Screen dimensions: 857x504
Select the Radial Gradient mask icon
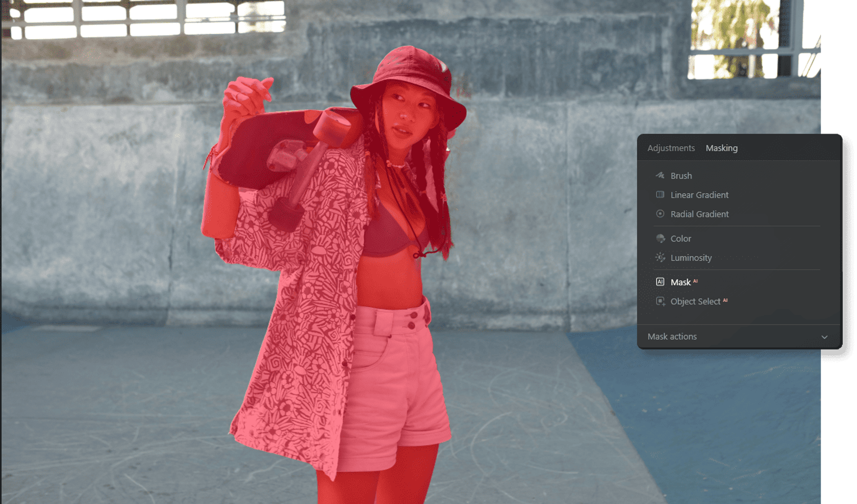pos(661,214)
